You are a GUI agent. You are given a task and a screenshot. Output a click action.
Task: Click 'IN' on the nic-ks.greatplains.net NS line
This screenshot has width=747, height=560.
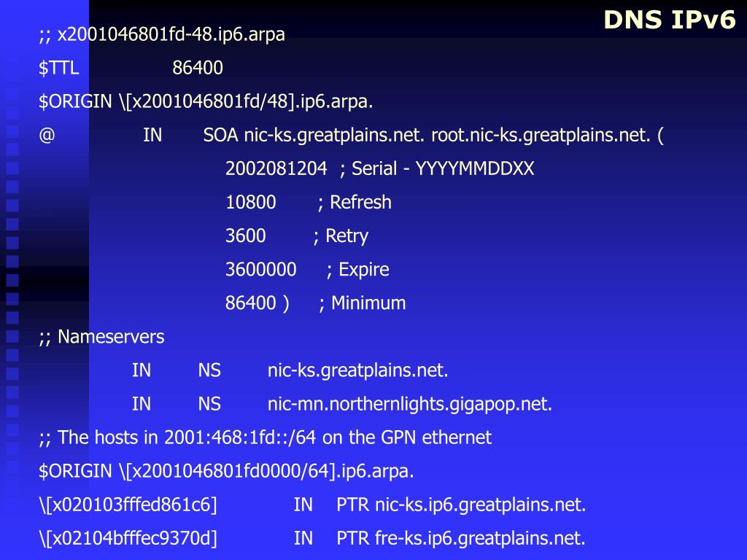(141, 370)
